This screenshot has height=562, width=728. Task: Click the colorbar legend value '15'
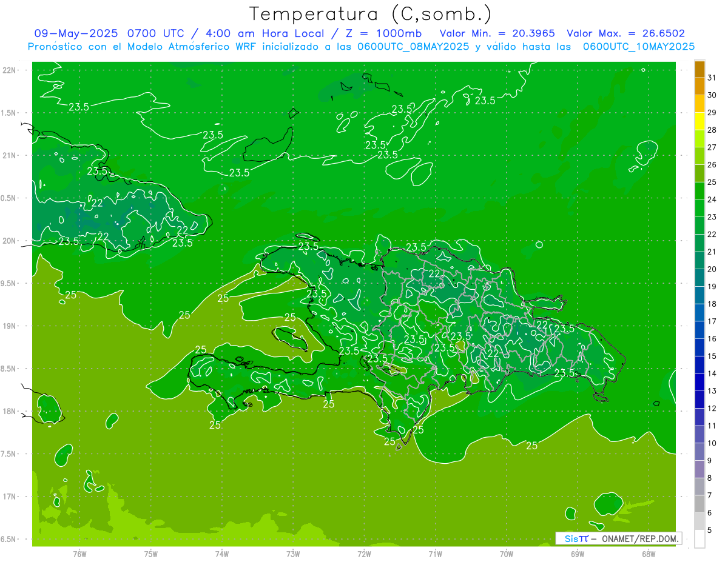(x=712, y=356)
